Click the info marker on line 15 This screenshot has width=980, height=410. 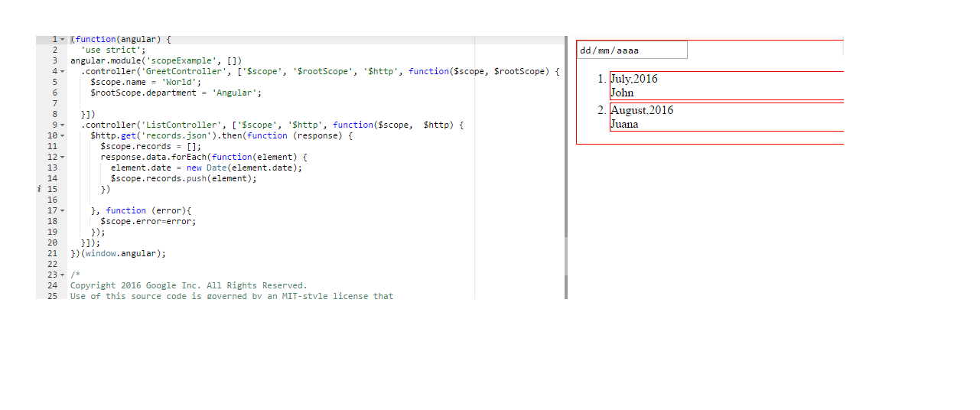coord(39,189)
